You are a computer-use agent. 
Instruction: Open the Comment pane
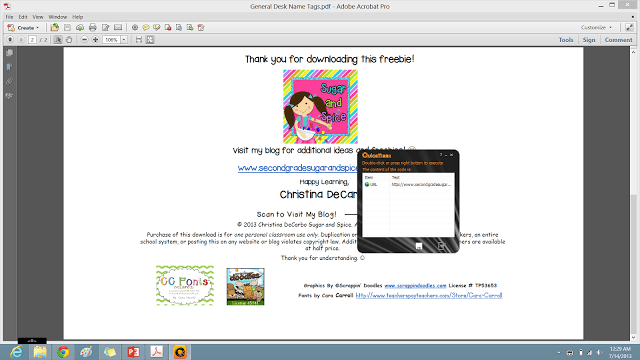point(618,40)
